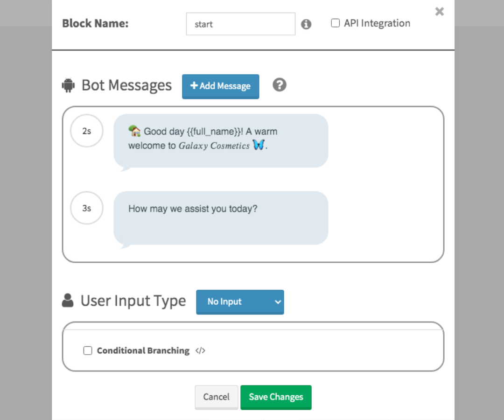This screenshot has width=504, height=420.
Task: Click the Android robot icon beside Bot Messages
Action: pyautogui.click(x=68, y=85)
